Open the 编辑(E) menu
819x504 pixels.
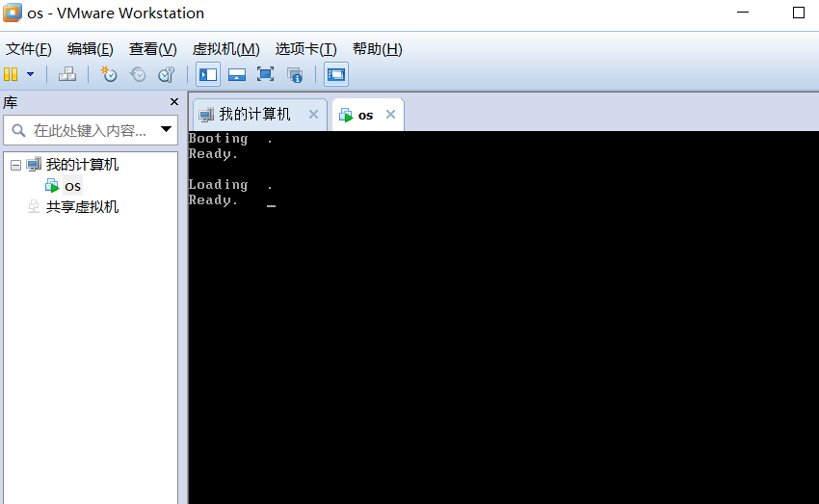(90, 49)
